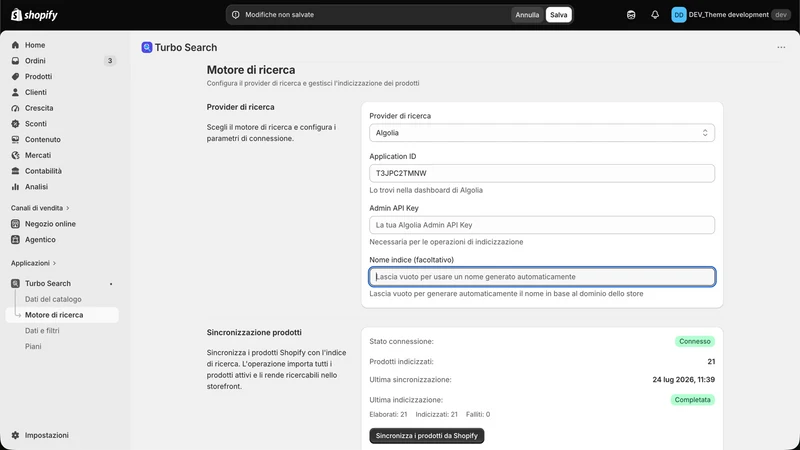
Task: Click the 24 lug 2026, 11:39 value
Action: point(683,380)
